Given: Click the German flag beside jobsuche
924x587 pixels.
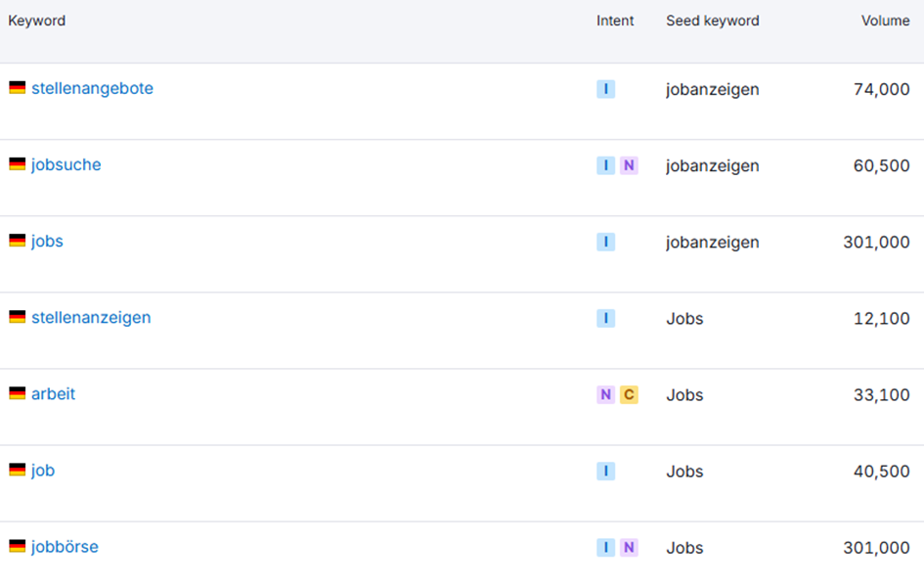Looking at the screenshot, I should (x=17, y=163).
